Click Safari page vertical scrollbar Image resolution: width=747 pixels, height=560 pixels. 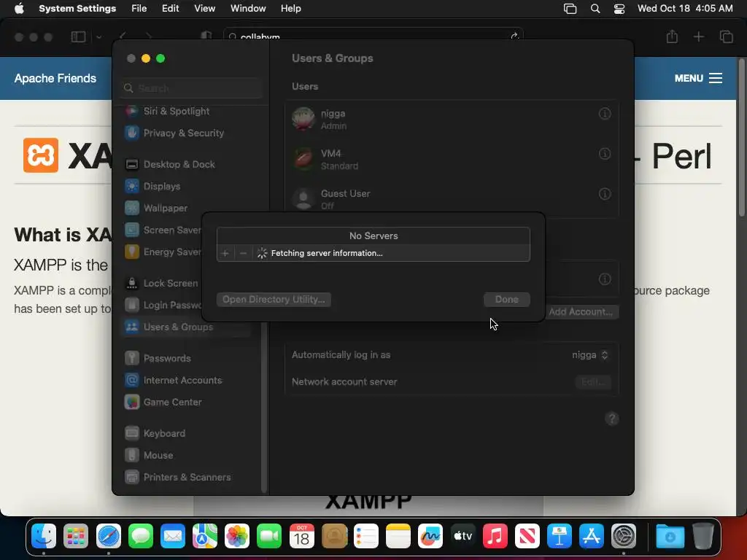coord(742,137)
